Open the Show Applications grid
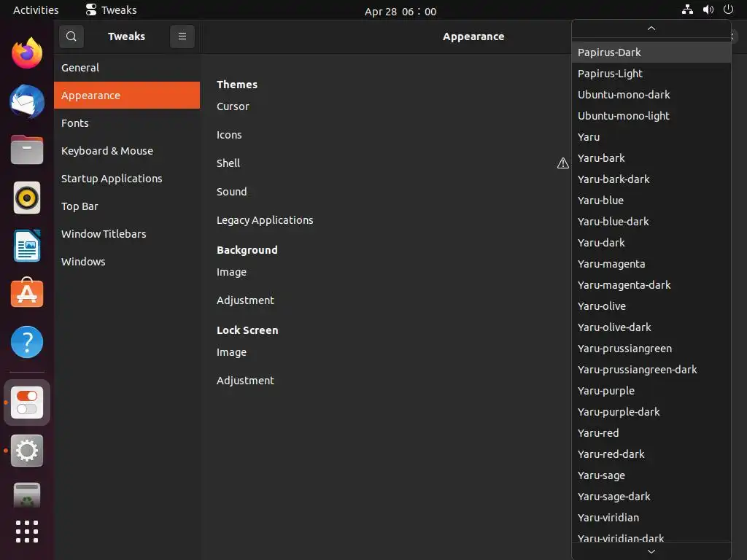Screen dimensions: 747x560 tap(27, 532)
